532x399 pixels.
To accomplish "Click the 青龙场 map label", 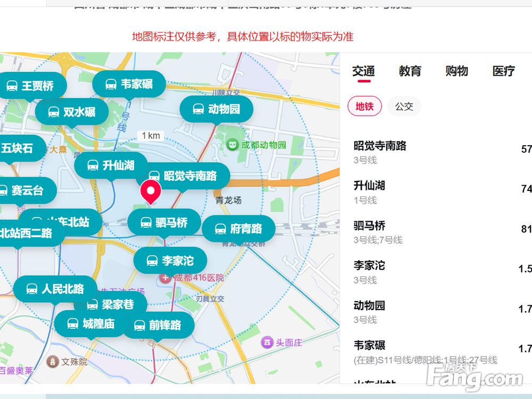I will (x=229, y=200).
